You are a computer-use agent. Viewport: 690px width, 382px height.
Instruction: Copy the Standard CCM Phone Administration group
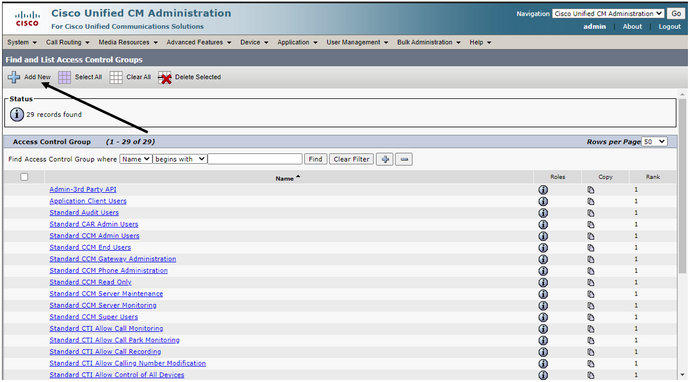[591, 271]
